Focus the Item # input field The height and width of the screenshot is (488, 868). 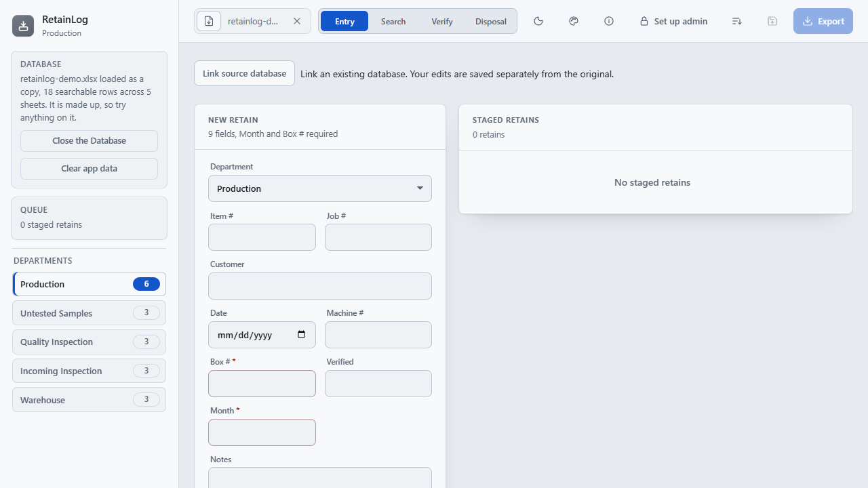pos(262,237)
